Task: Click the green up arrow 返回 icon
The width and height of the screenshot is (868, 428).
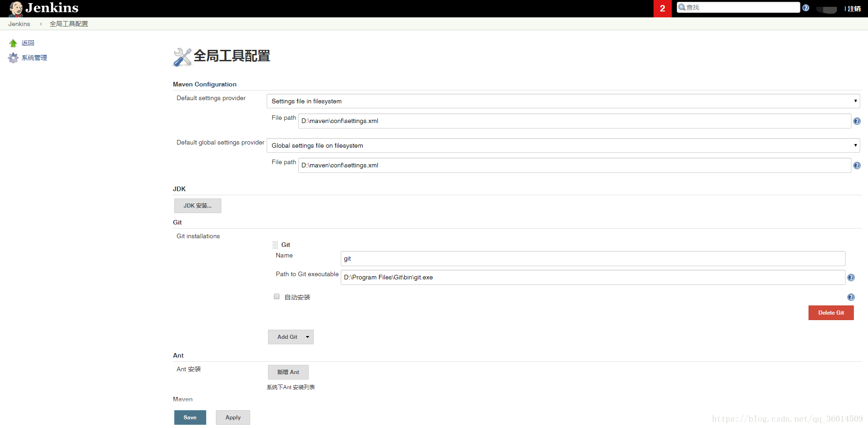Action: 13,43
